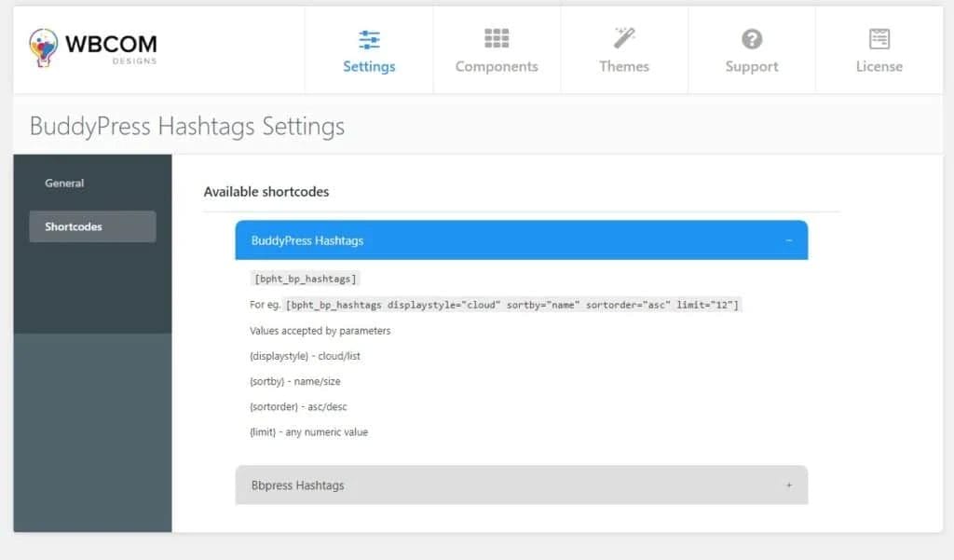
Task: Select the Shortcodes sidebar item
Action: (x=74, y=226)
